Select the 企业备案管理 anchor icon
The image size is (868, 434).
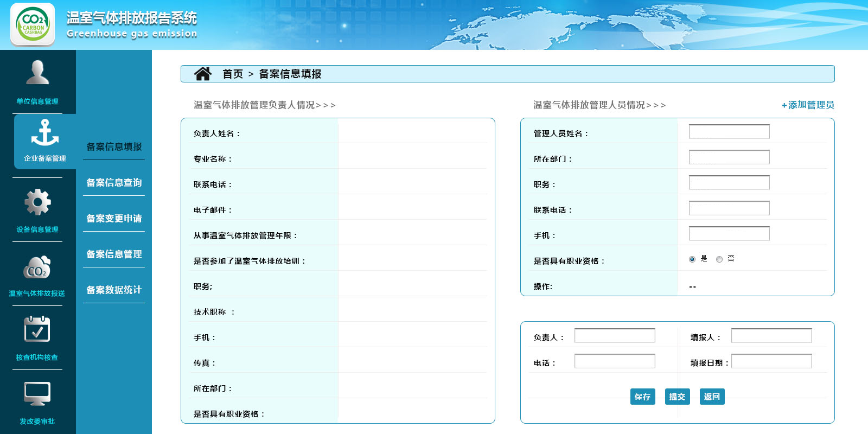click(x=45, y=132)
